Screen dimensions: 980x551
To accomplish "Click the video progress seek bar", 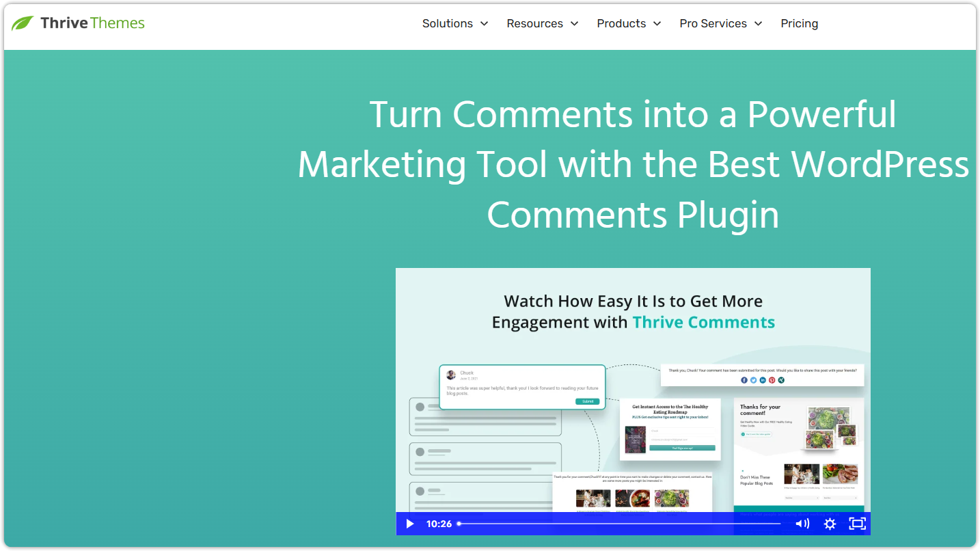I will point(619,524).
